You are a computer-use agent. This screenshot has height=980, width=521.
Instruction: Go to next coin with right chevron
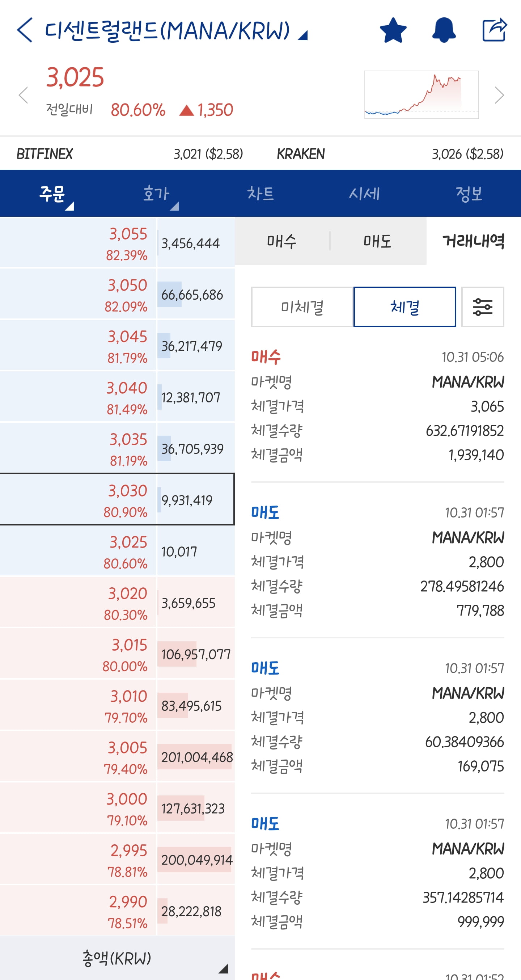pos(499,95)
